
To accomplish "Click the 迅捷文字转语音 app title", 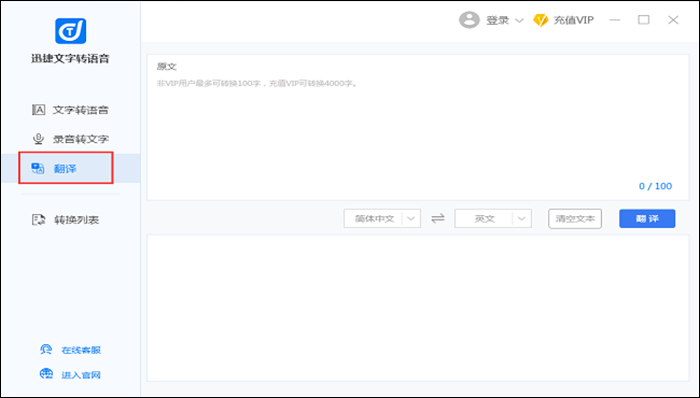I will click(71, 58).
